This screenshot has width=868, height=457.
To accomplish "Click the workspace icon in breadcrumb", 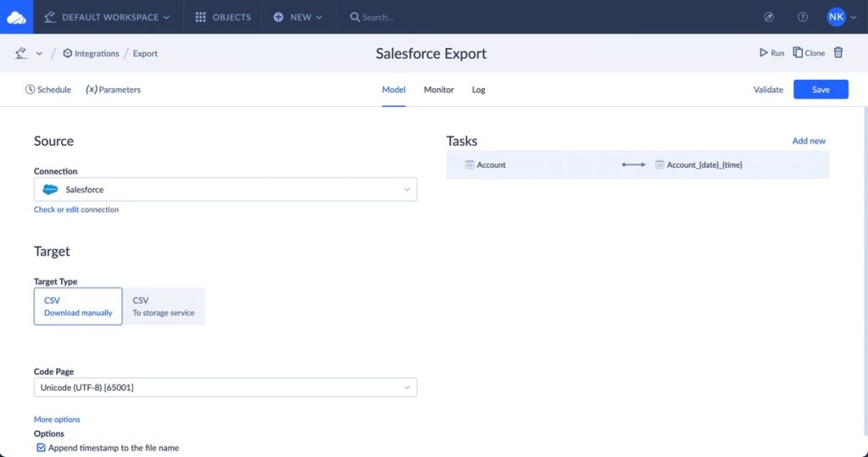I will coord(21,53).
